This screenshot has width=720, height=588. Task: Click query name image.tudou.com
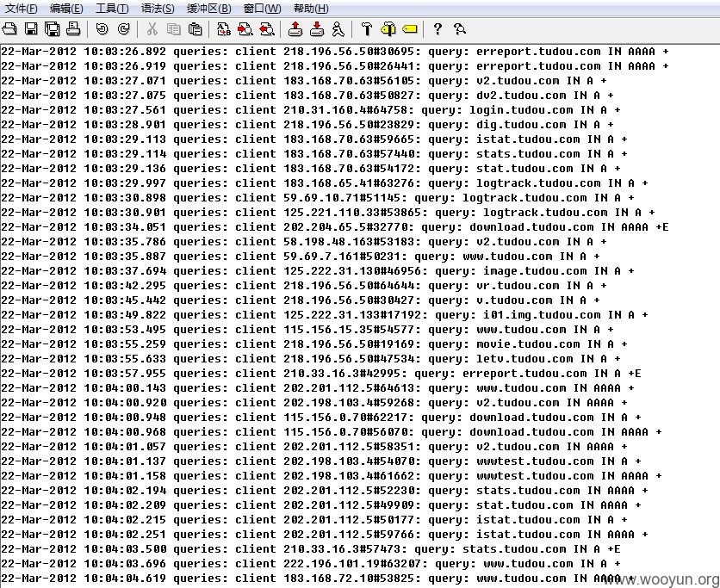pyautogui.click(x=535, y=271)
